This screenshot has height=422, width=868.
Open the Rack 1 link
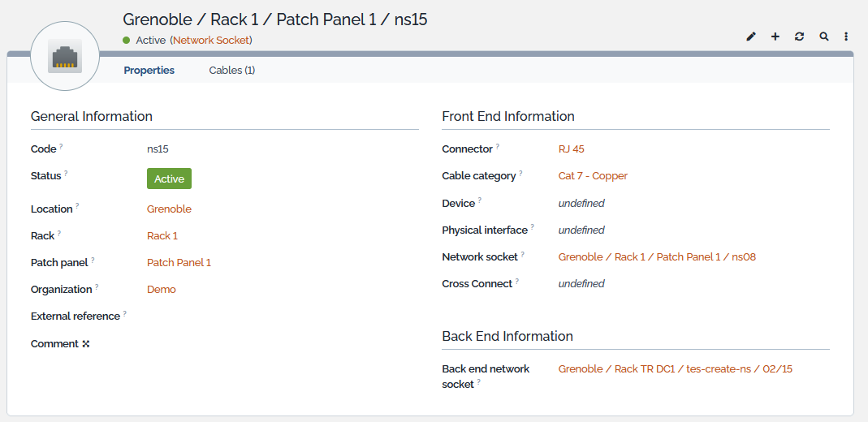coord(162,236)
